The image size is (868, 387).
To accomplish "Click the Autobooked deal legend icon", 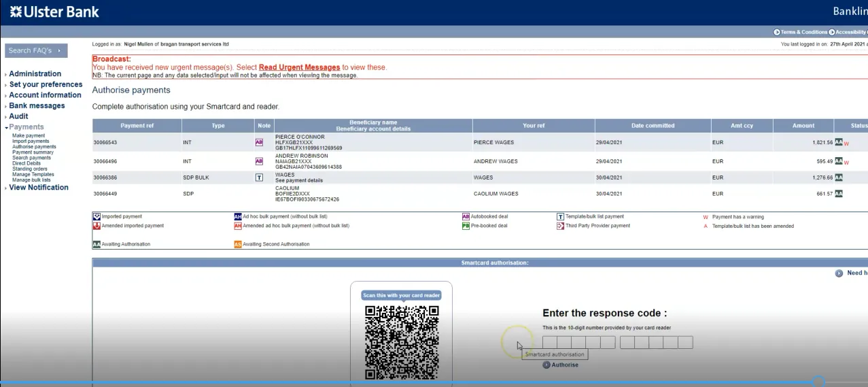I will (466, 216).
